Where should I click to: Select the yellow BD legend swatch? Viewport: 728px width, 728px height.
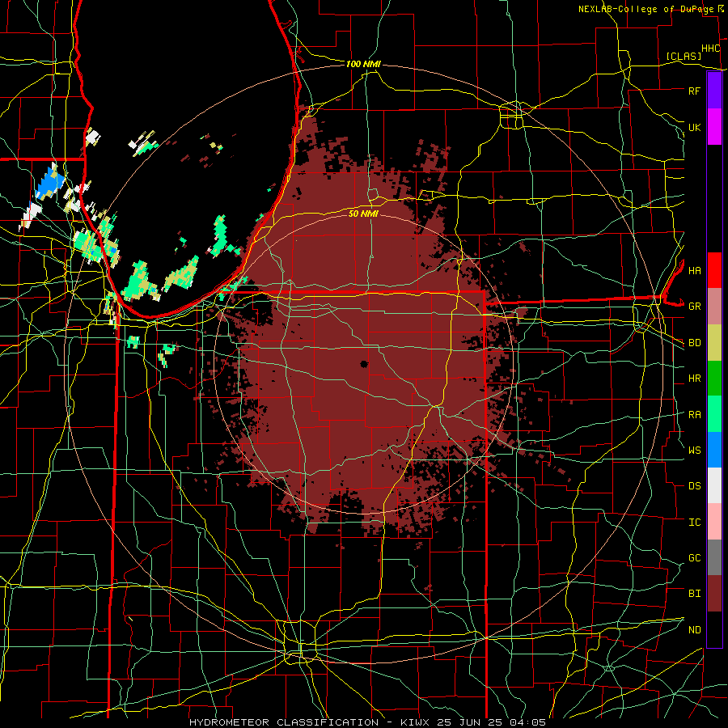click(x=714, y=342)
